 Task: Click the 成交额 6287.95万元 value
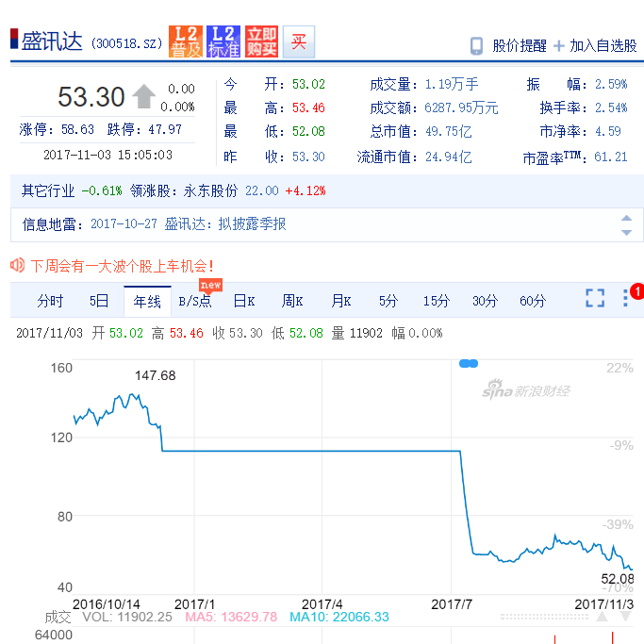pos(461,108)
